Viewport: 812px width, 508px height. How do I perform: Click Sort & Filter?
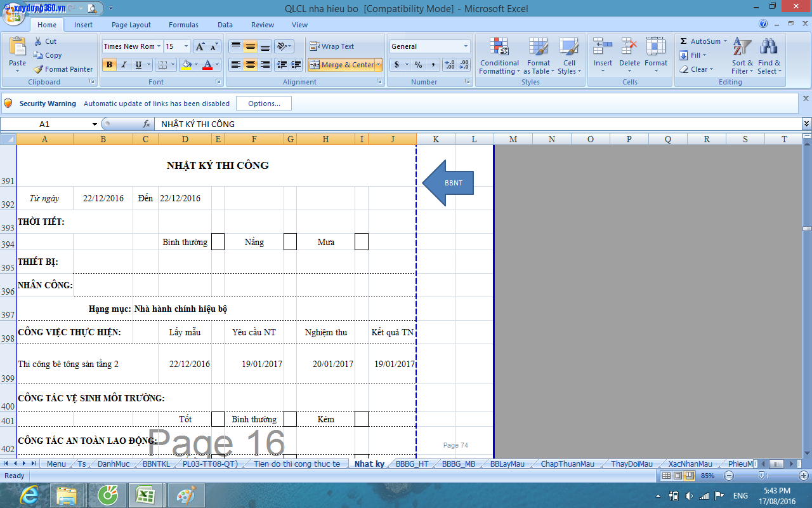742,56
